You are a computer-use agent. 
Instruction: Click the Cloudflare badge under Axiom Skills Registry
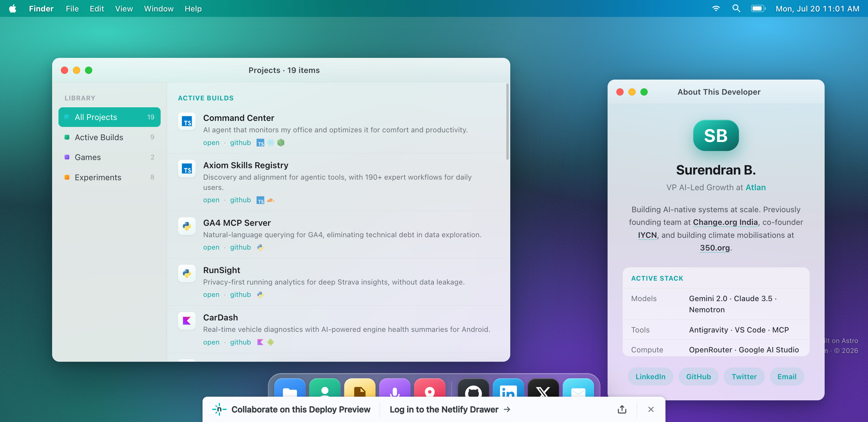[271, 200]
